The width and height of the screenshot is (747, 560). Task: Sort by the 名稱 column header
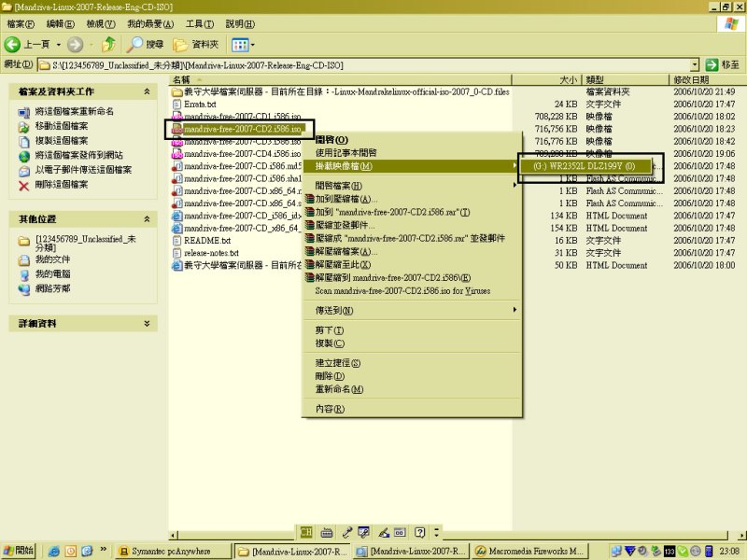(x=340, y=80)
